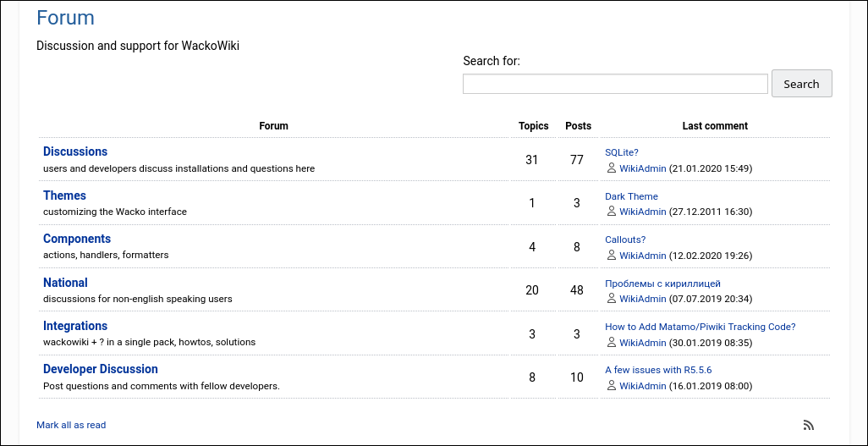Screen dimensions: 868x446
Task: Open the National forum
Action: point(65,283)
